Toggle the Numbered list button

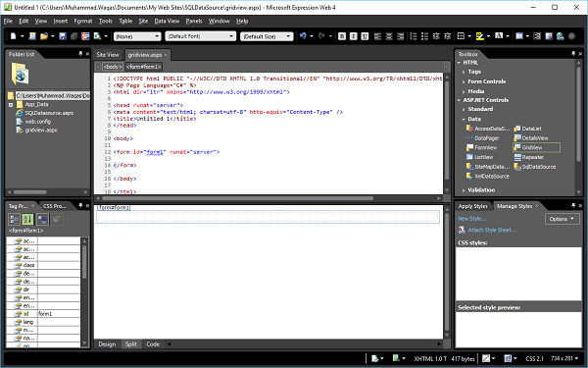click(414, 36)
